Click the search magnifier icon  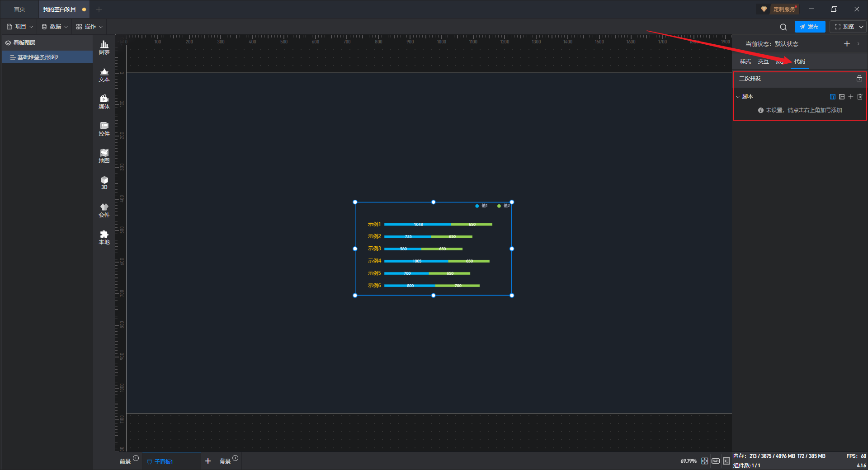tap(783, 27)
